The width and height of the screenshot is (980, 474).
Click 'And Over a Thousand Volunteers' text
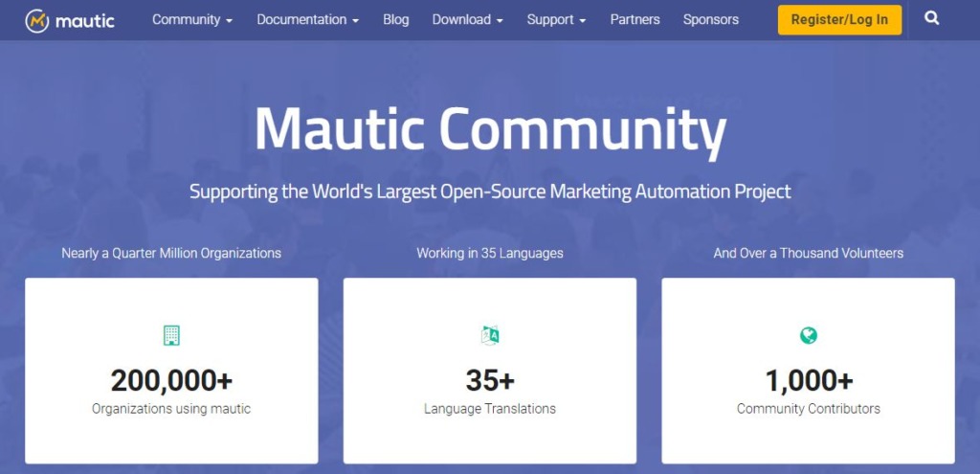[x=808, y=253]
